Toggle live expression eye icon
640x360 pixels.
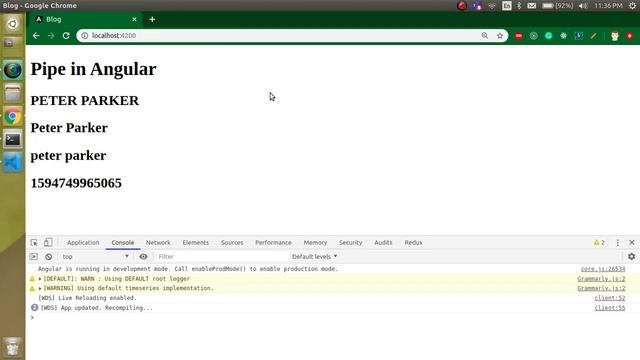143,257
